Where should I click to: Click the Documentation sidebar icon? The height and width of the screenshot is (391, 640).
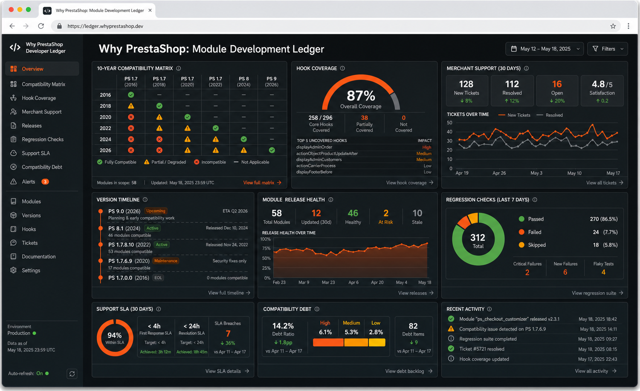(13, 256)
